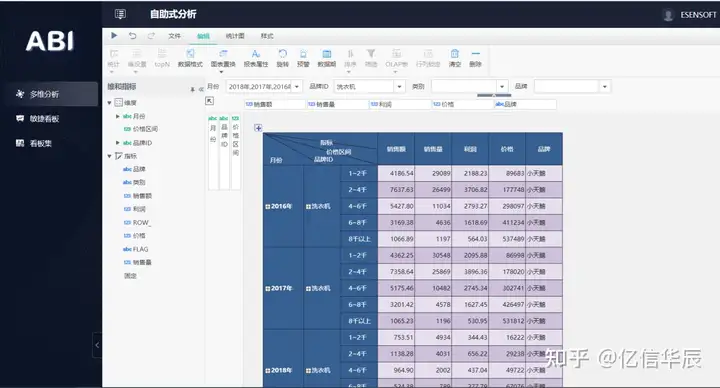Click the 销售量 table column header
Viewport: 720px width, 388px height.
[433, 149]
